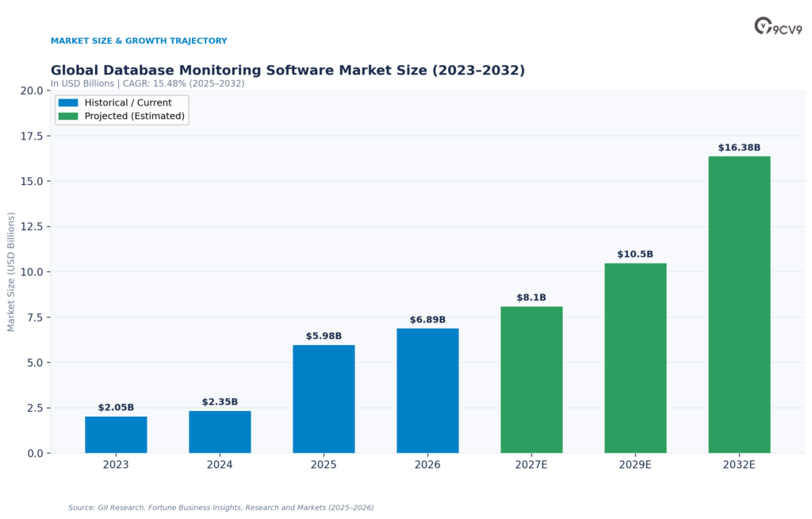Click the 2025 x-axis label
This screenshot has height=519, width=812.
tap(324, 464)
